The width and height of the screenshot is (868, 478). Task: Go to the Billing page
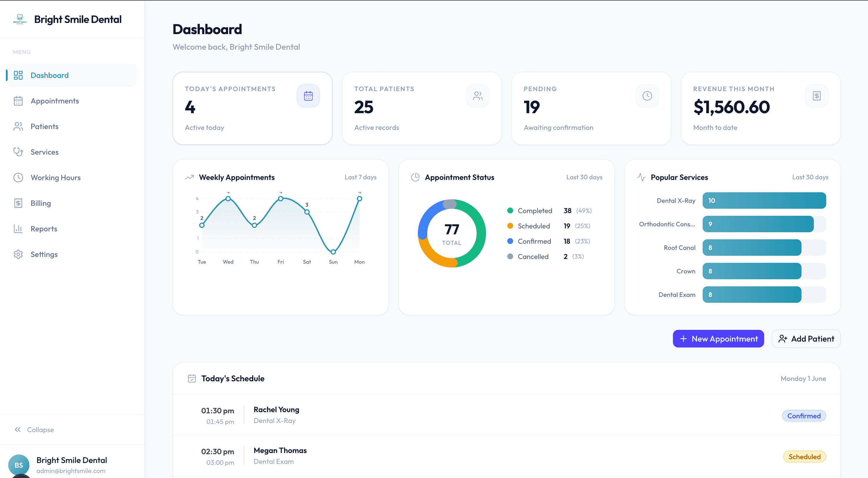(x=71, y=203)
